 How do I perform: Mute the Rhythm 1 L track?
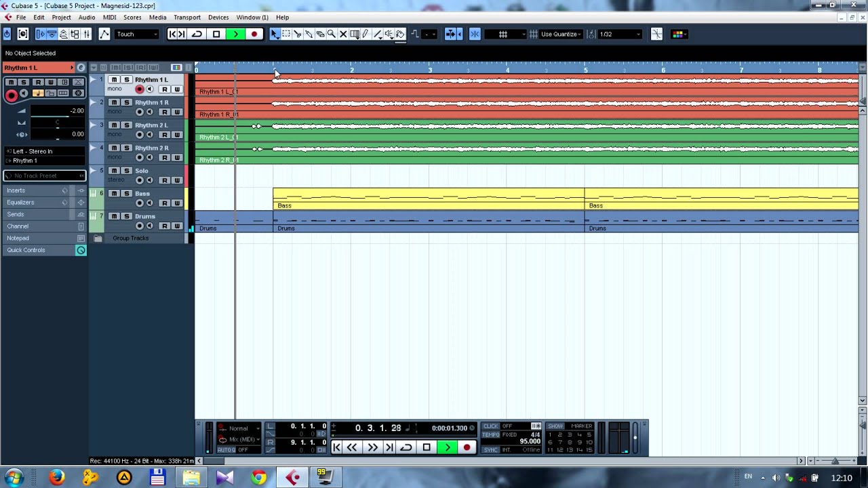(x=114, y=80)
